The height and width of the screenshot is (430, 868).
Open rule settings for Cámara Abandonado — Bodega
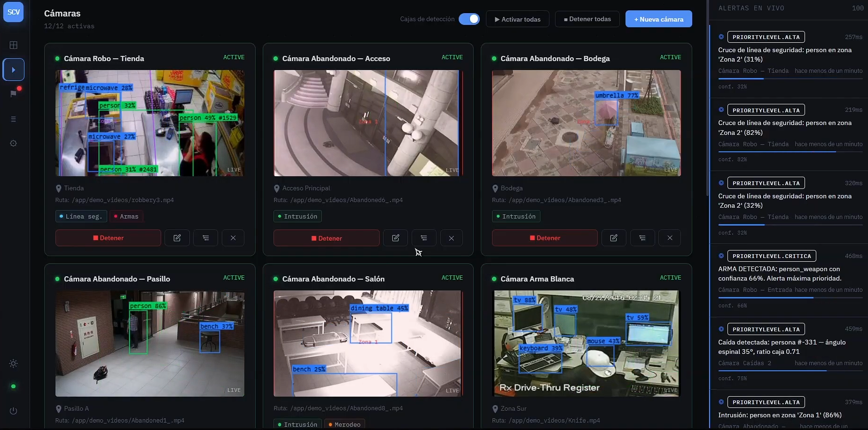click(x=642, y=238)
